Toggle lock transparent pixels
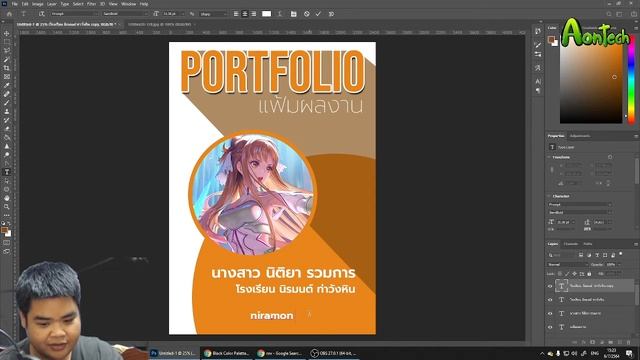640x360 pixels. tap(560, 273)
